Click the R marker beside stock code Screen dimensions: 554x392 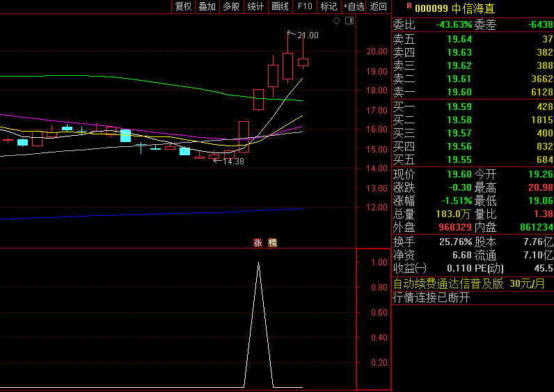(x=409, y=6)
